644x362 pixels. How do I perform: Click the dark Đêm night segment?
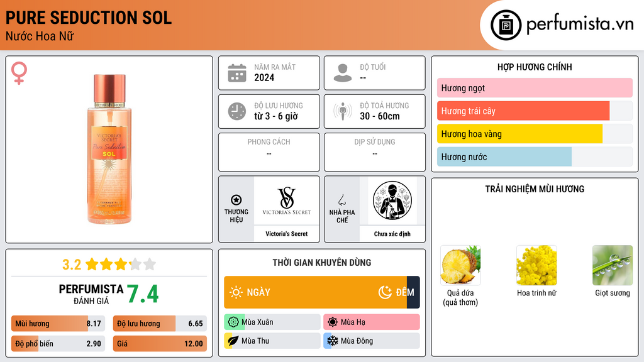[x=413, y=292]
